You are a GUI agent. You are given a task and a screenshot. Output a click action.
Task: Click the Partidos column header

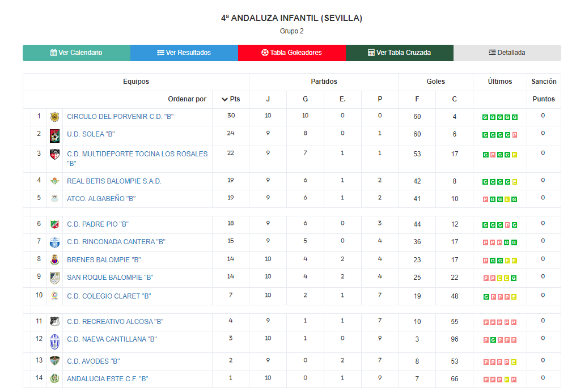(x=324, y=82)
